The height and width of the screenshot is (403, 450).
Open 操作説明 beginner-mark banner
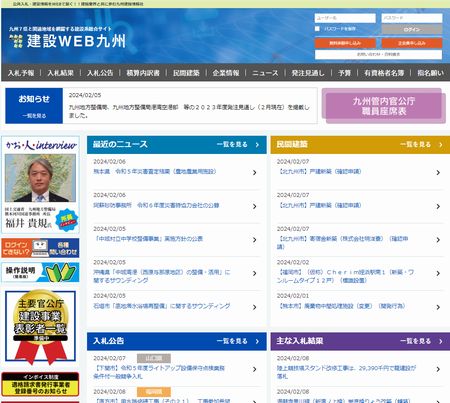[x=40, y=272]
